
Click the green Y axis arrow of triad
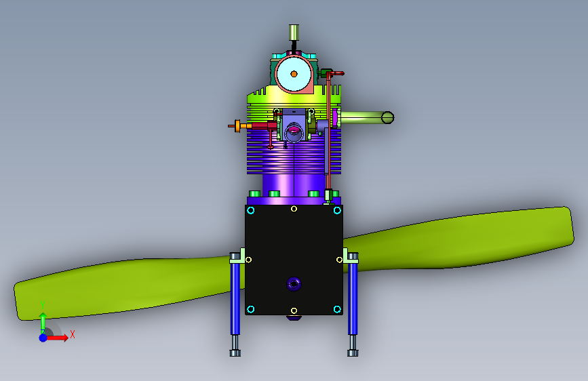tap(43, 322)
